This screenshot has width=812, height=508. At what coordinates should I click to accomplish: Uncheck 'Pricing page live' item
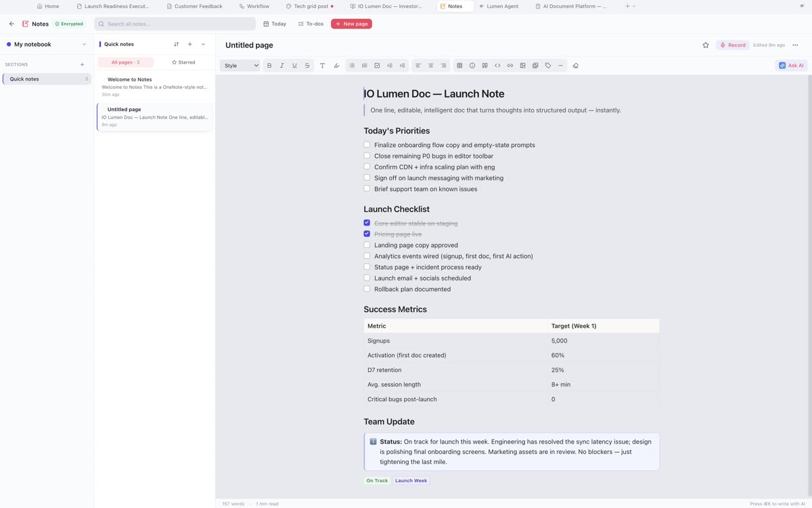367,234
